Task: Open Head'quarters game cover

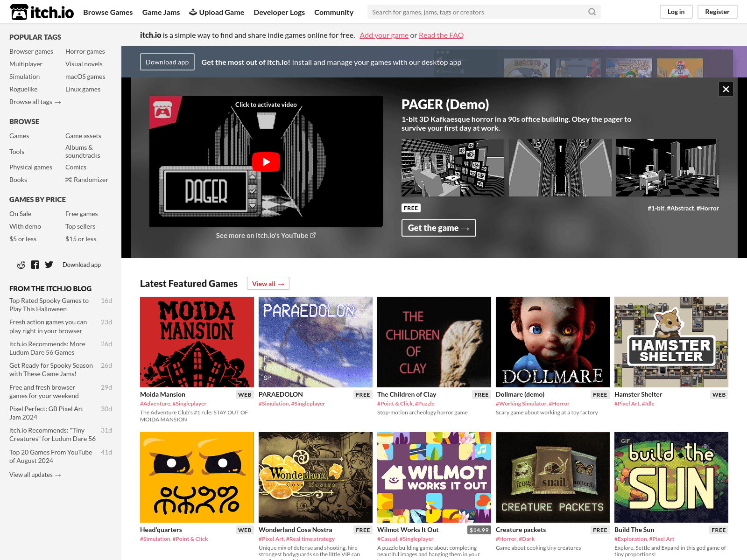Action: click(x=197, y=477)
